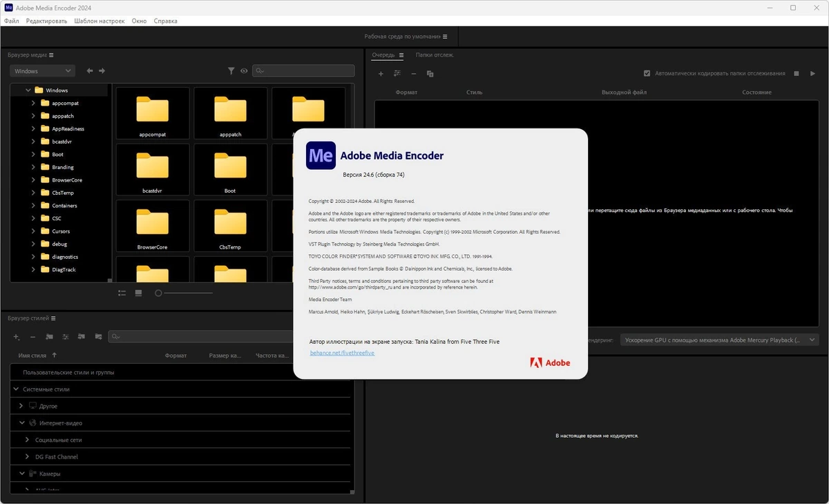The height and width of the screenshot is (504, 829).
Task: Open the Media Browser file type filter
Action: [x=231, y=70]
